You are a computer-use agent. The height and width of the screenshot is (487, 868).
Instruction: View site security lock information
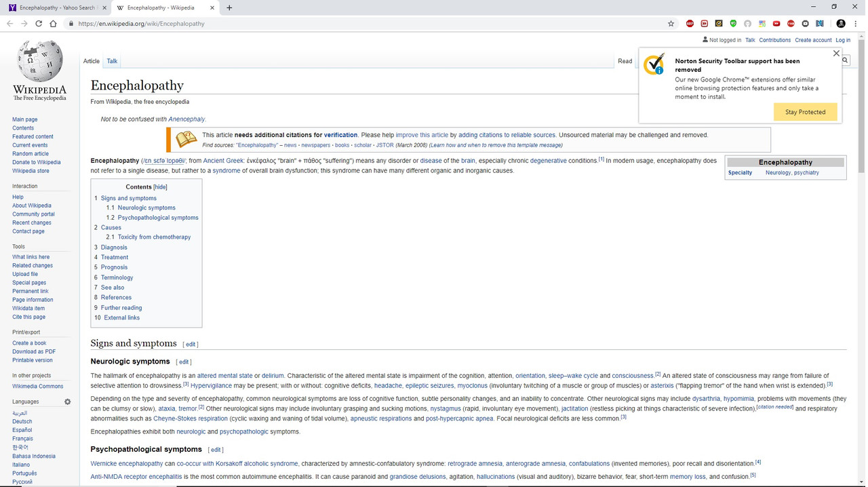coord(71,24)
